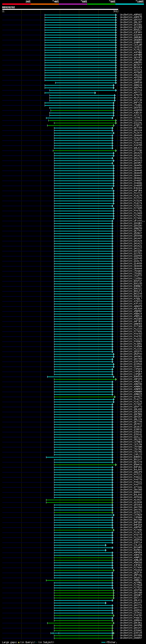Select hit label UniRef100_A2YMN1
Image resolution: width=146 pixels, height=644 pixels.
(x=131, y=583)
